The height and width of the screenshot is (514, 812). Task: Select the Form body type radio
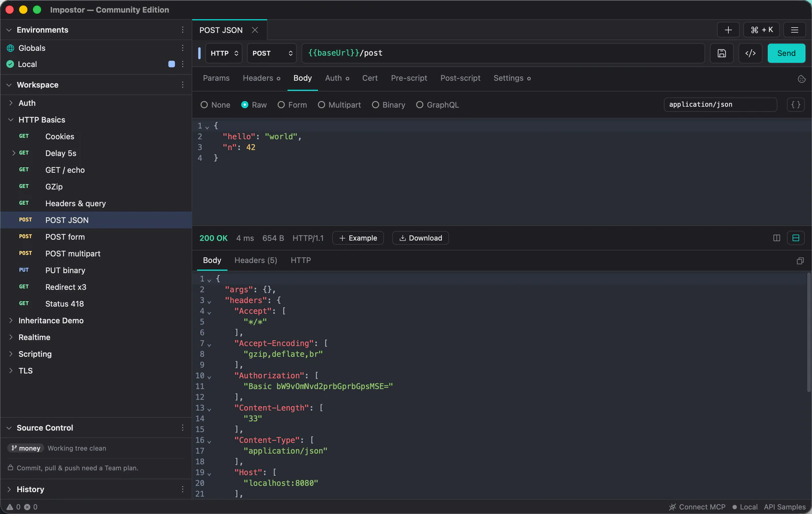pyautogui.click(x=281, y=105)
